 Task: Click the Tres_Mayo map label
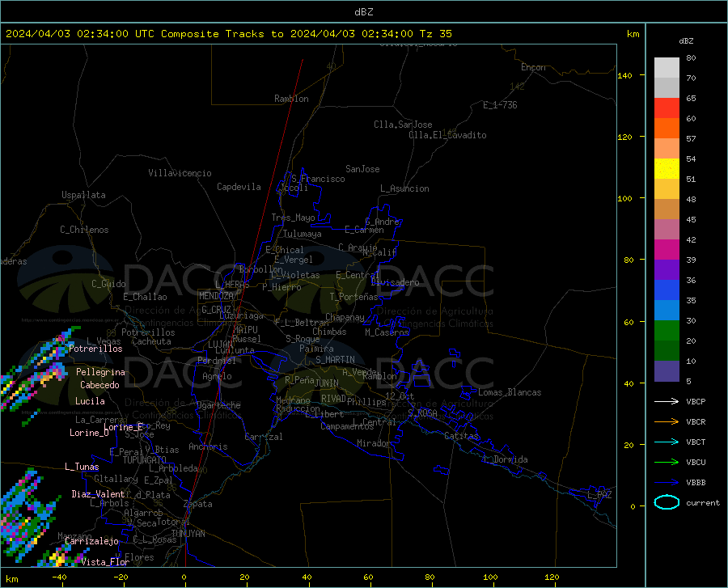pyautogui.click(x=293, y=218)
